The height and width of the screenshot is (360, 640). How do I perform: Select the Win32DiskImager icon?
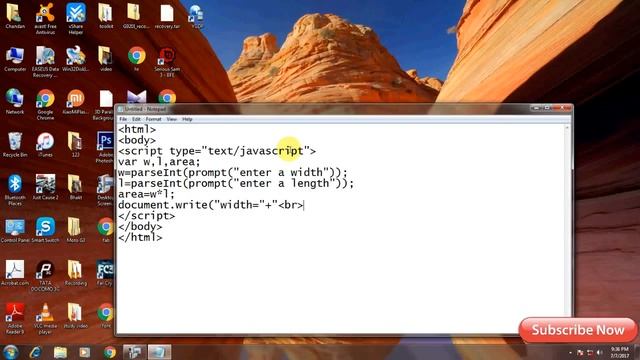[76, 60]
